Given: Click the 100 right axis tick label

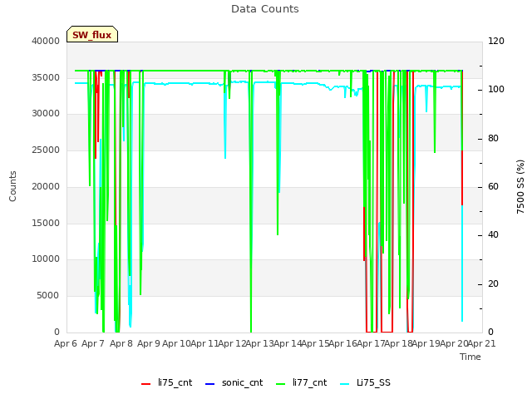Looking at the screenshot, I should tap(496, 90).
